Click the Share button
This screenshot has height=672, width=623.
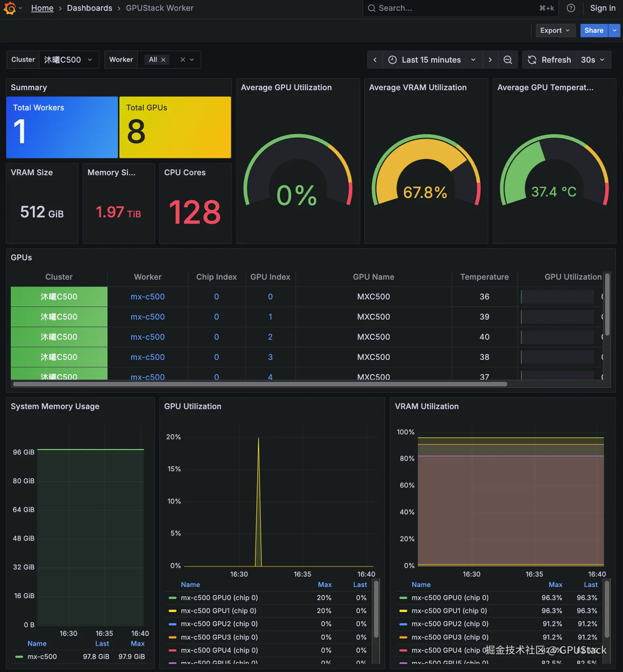[594, 30]
